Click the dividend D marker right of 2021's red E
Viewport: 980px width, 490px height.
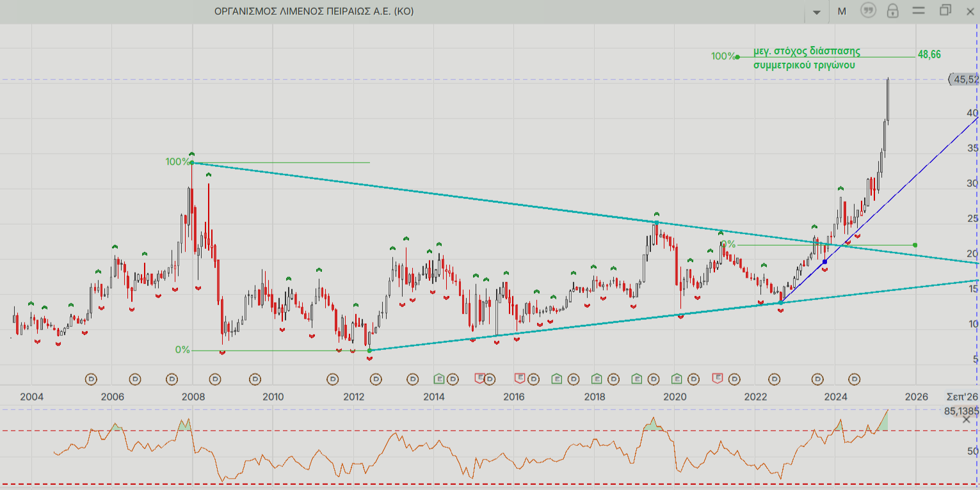pos(734,379)
